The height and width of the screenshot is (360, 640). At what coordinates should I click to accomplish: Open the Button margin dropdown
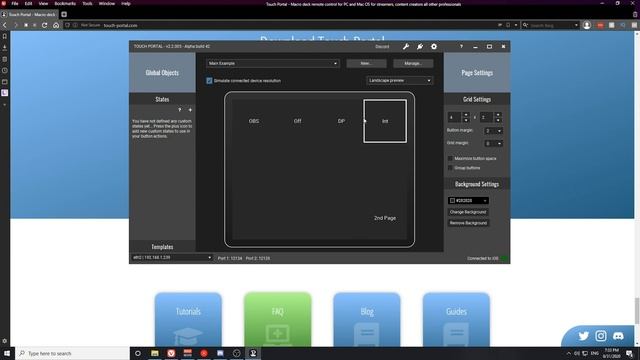click(493, 131)
